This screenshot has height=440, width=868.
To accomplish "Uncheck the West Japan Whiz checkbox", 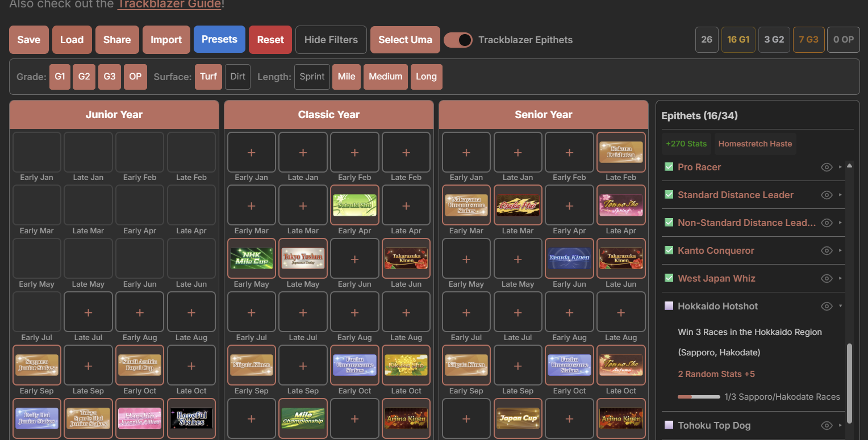I will (x=669, y=278).
